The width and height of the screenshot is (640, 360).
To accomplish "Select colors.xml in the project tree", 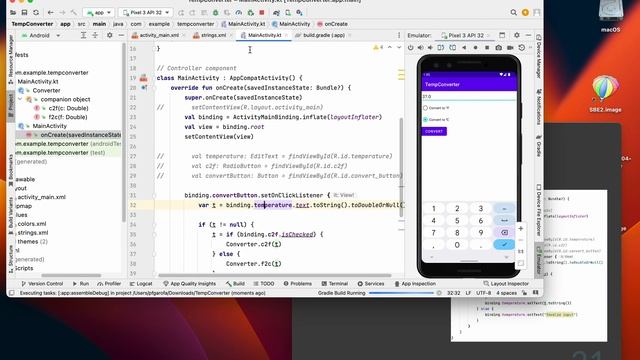I will tap(32, 224).
